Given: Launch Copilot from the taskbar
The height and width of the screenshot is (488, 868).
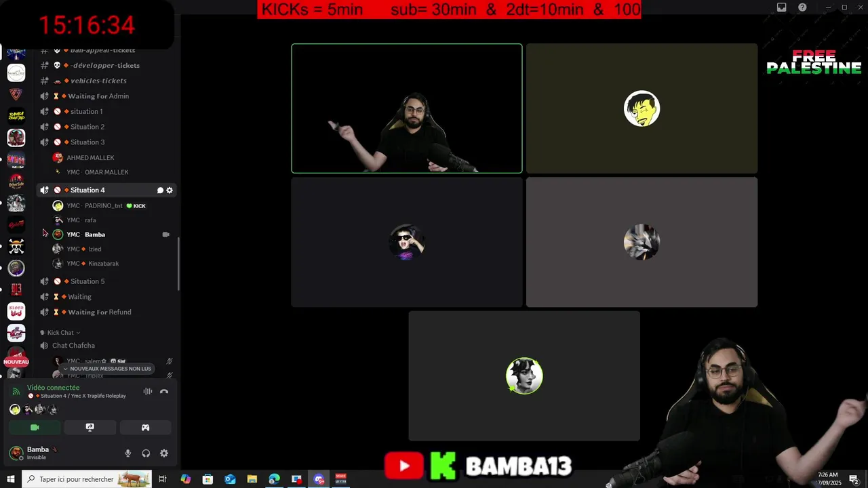Looking at the screenshot, I should point(185,479).
